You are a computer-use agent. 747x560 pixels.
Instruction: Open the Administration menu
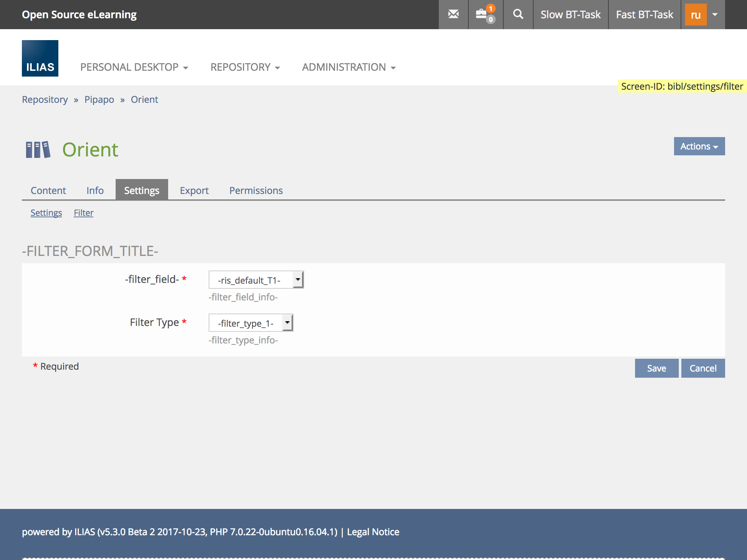(349, 67)
